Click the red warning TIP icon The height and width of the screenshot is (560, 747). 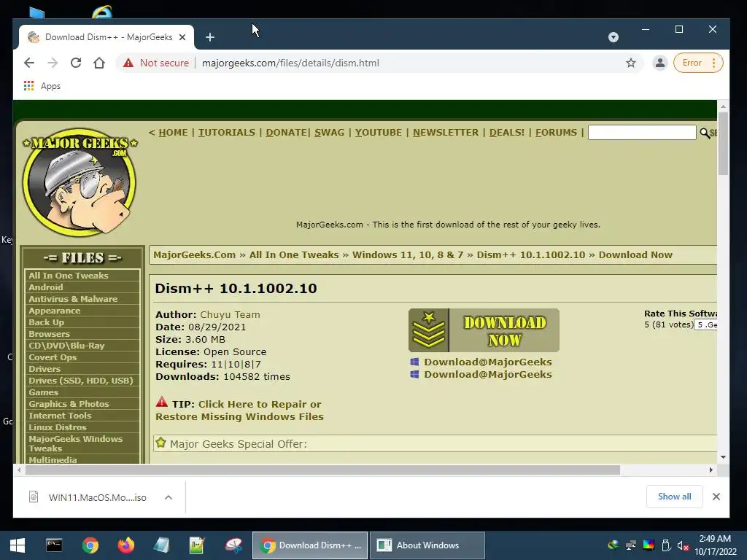[161, 402]
